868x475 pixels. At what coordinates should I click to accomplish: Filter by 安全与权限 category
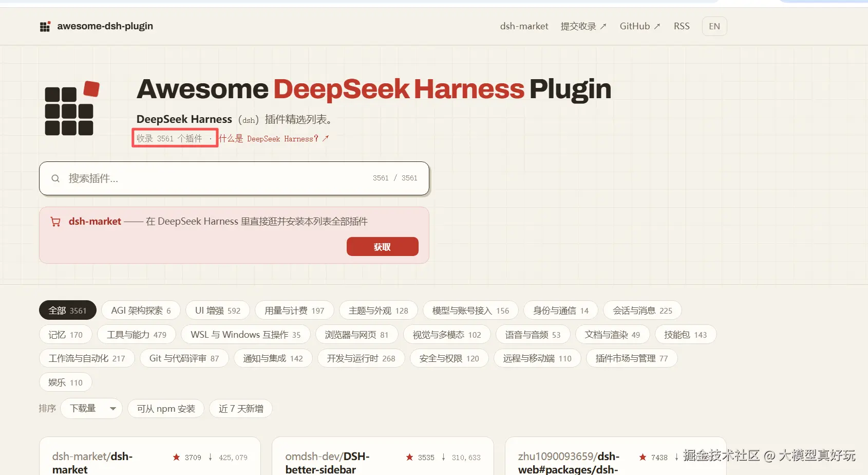point(449,358)
